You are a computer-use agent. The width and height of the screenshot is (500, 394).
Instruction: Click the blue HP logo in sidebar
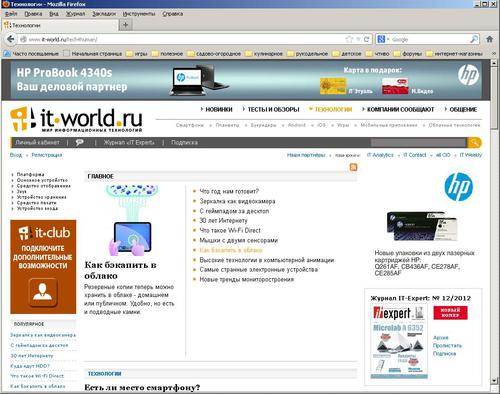click(x=459, y=187)
